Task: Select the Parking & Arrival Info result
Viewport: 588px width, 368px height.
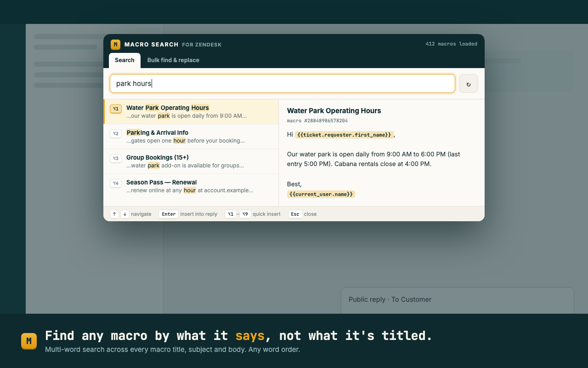Action: (191, 137)
